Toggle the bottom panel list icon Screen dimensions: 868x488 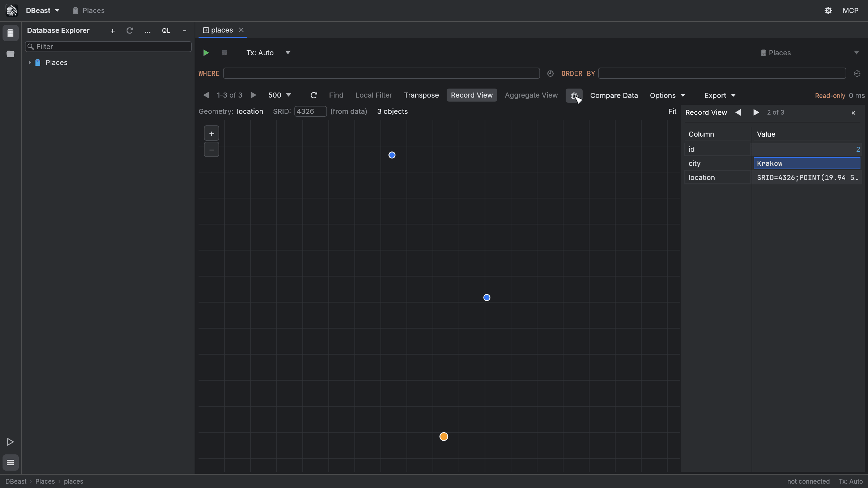click(x=10, y=462)
